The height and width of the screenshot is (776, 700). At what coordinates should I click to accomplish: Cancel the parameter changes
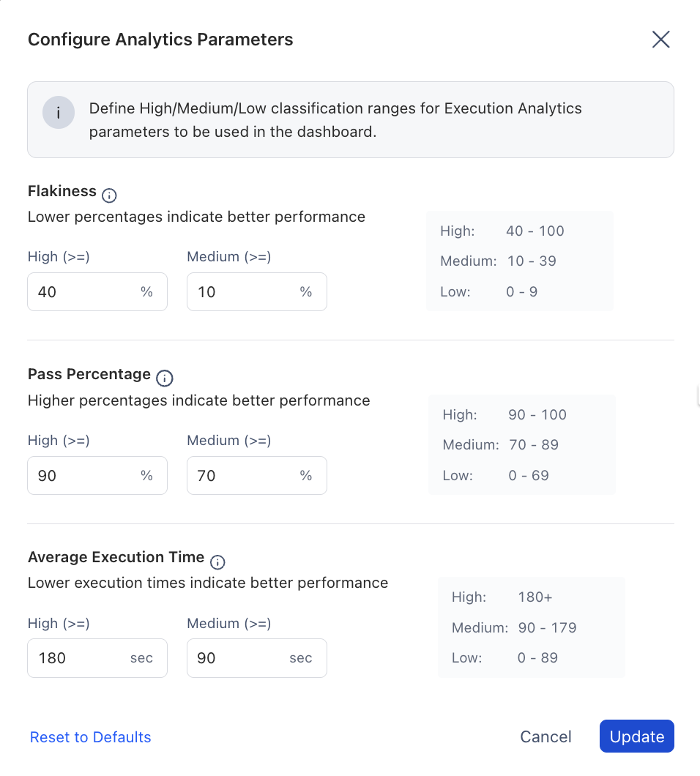pyautogui.click(x=546, y=736)
